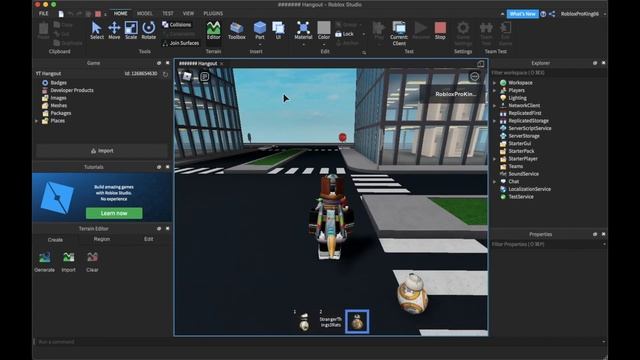640x360 pixels.
Task: Open the Toolbox
Action: [237, 31]
